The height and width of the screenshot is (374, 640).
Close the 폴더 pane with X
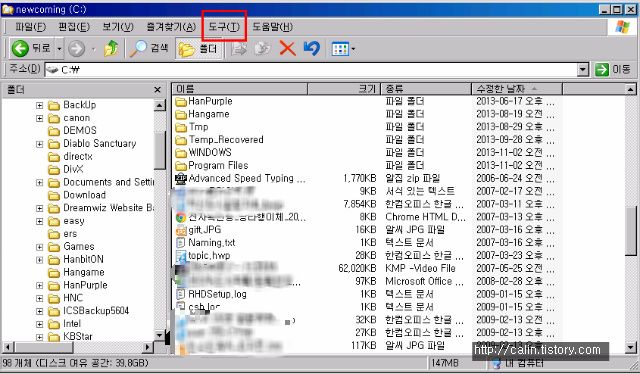(x=158, y=90)
